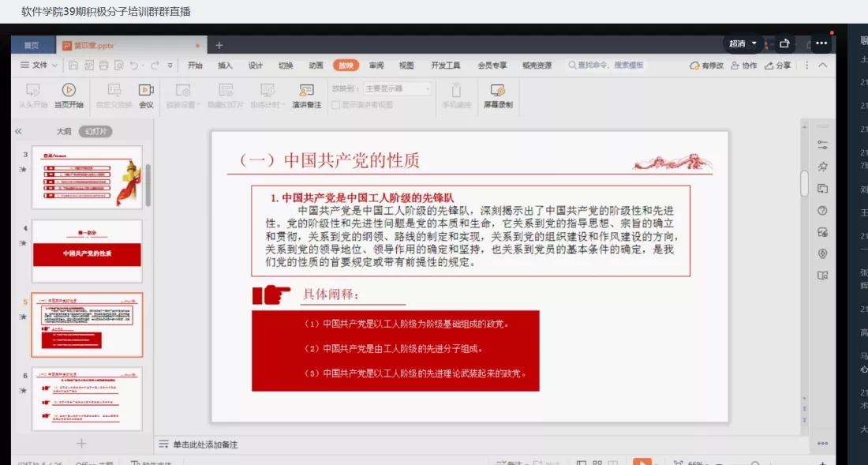Viewport: 868px width, 465px height.
Task: Open the 超清 video quality dropdown
Action: [743, 43]
